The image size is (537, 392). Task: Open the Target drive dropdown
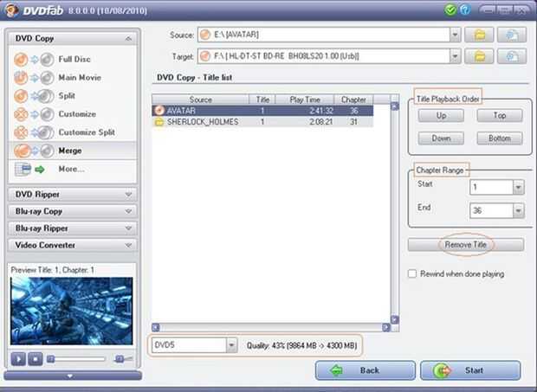tap(455, 56)
